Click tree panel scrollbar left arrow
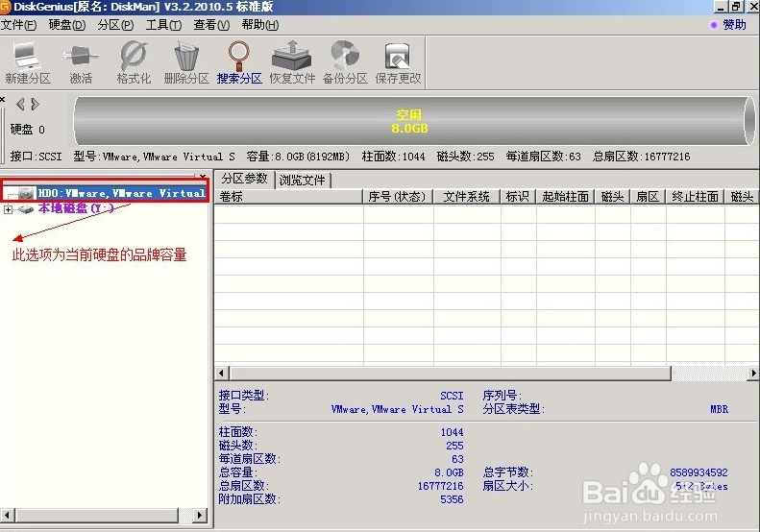Viewport: 760px width, 532px height. pyautogui.click(x=8, y=515)
